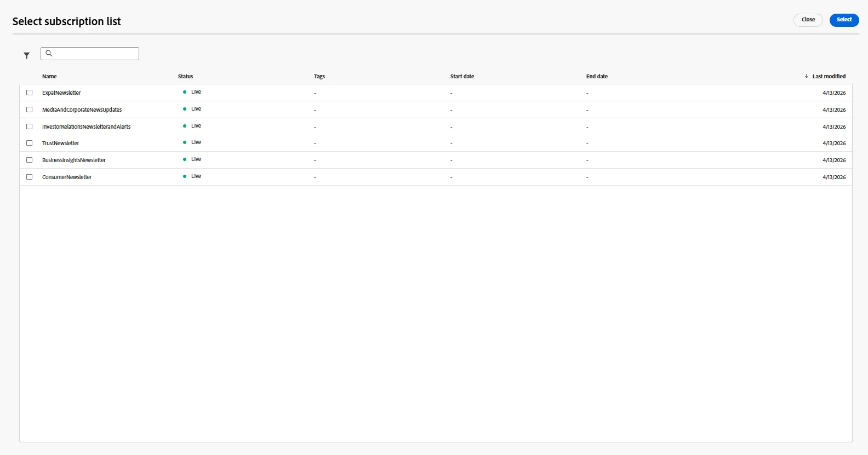Select MediaAndCorporateNewsUpdates checkbox
The height and width of the screenshot is (455, 868).
tap(30, 110)
